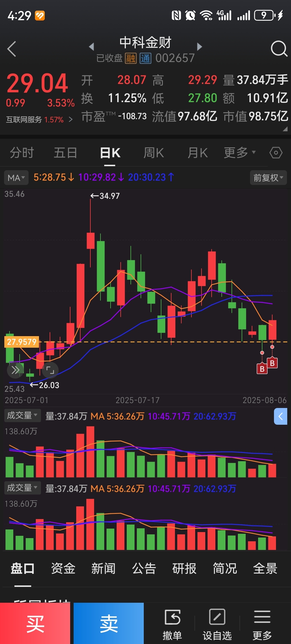
Task: Switch to 五日 chart tab
Action: point(66,153)
